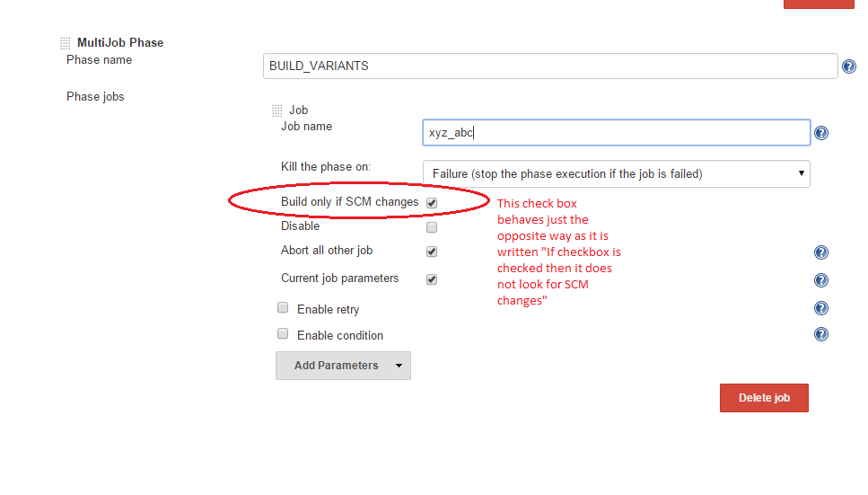
Task: Uncheck Current job parameters checkbox
Action: (x=432, y=279)
